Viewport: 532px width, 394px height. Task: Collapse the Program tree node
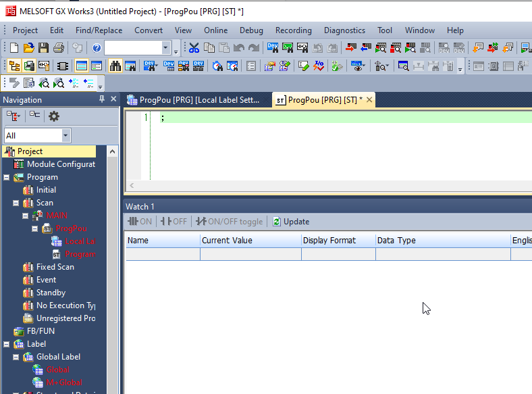point(7,177)
